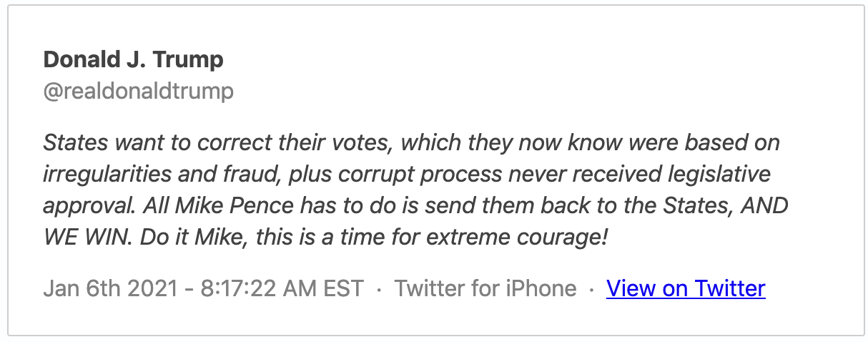
Task: Click the '8:17:22 AM EST' time text
Action: click(282, 288)
